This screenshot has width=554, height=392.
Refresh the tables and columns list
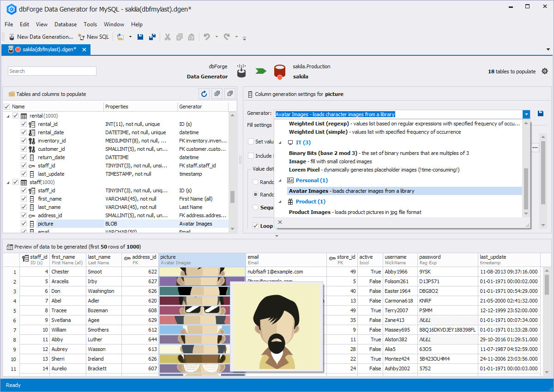(x=204, y=94)
